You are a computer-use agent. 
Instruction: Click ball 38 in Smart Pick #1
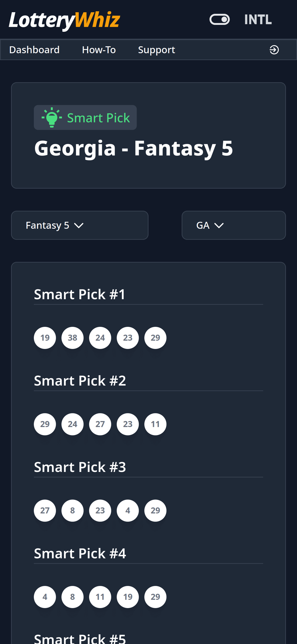[72, 338]
